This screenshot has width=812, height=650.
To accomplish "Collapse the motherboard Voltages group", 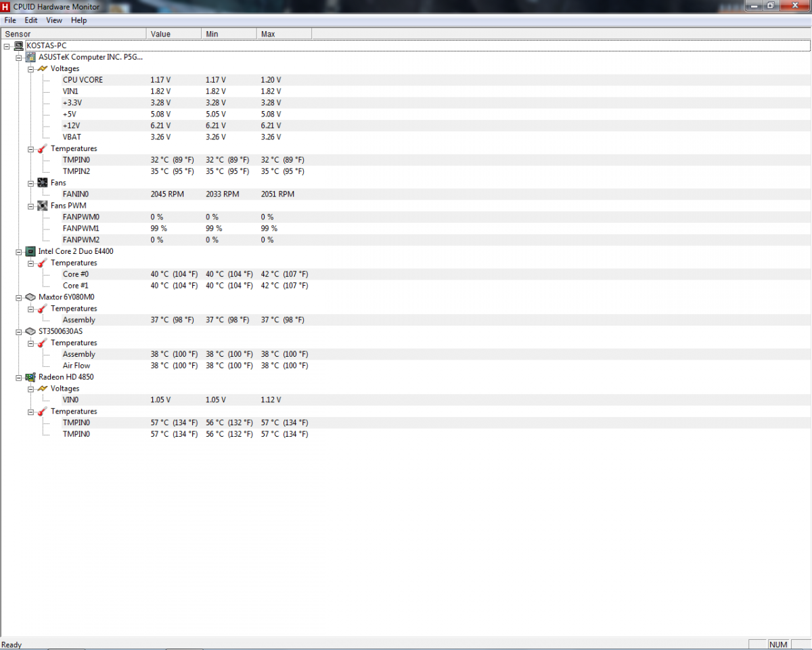I will (31, 68).
